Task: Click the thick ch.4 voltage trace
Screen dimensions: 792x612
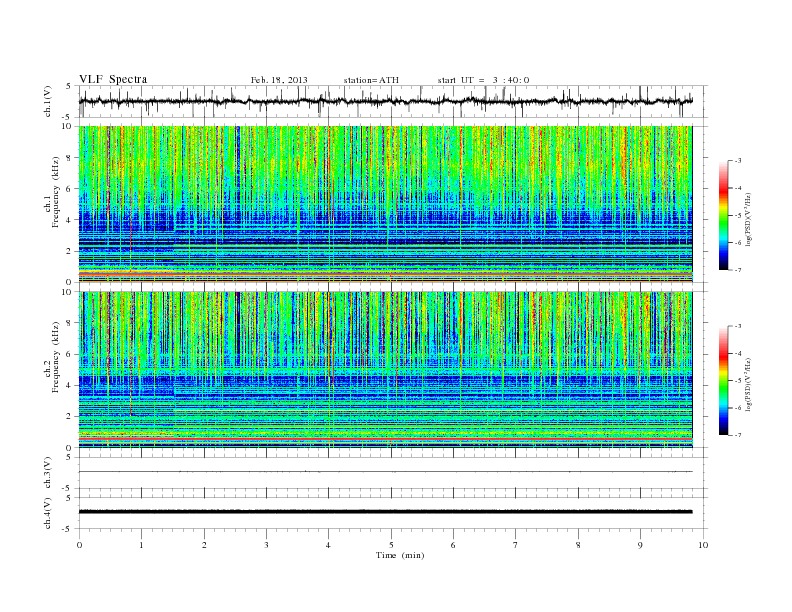Action: (385, 512)
